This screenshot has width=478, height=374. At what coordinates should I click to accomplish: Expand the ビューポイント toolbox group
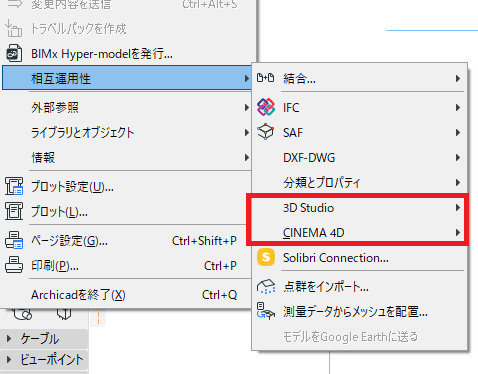coord(9,360)
